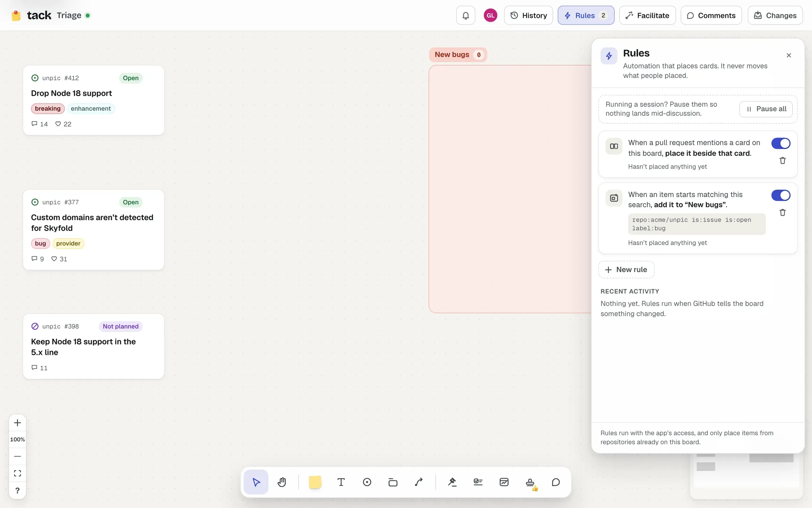Image resolution: width=812 pixels, height=508 pixels.
Task: Open the Keep Node 18 support card
Action: click(x=94, y=346)
